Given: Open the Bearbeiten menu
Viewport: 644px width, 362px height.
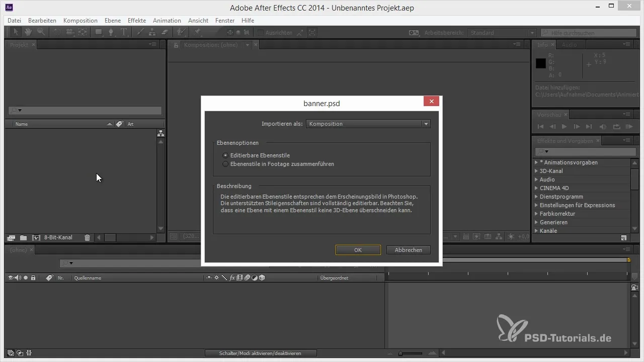Looking at the screenshot, I should coord(42,21).
